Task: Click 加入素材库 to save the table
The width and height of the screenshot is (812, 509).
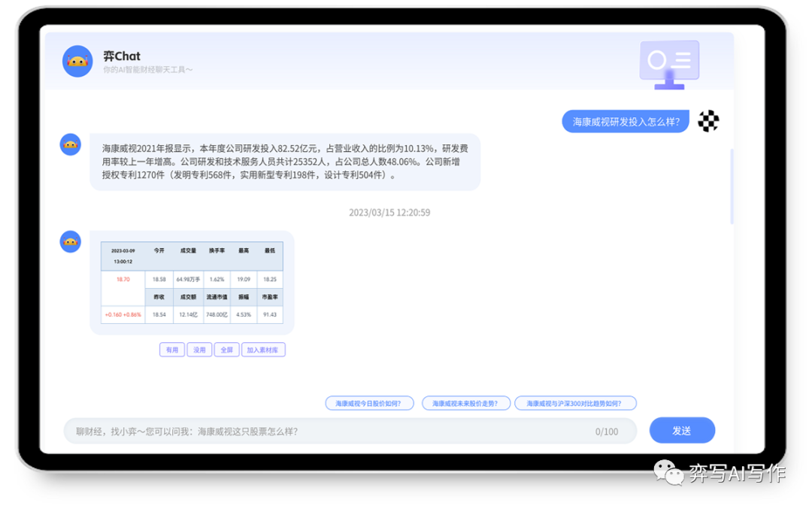Action: click(x=264, y=350)
